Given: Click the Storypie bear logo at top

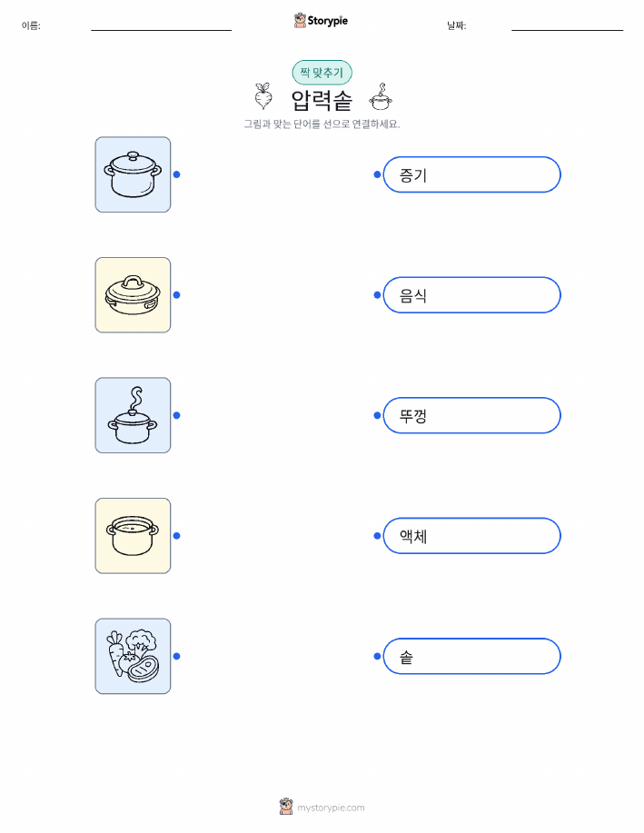Looking at the screenshot, I should coord(300,20).
